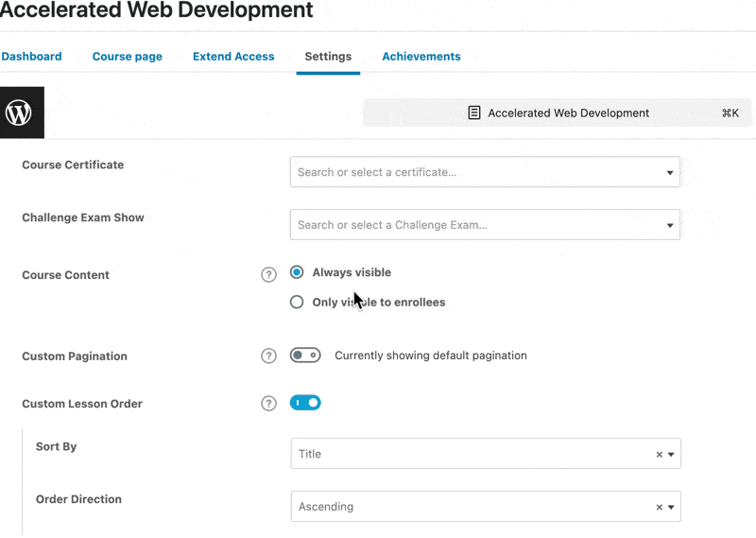Screen dimensions: 756x538
Task: Enable the Custom Pagination toggle
Action: coord(305,356)
